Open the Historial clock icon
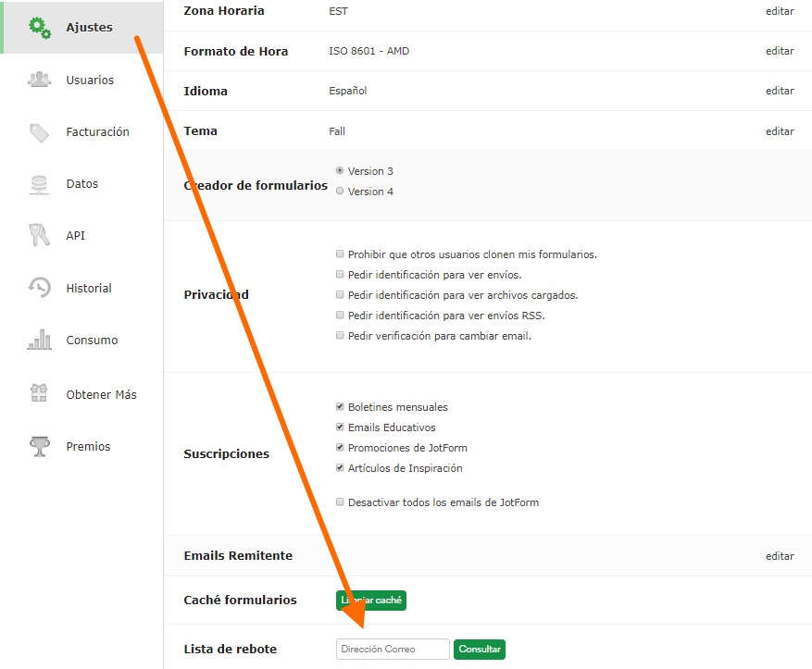This screenshot has width=812, height=669. pos(39,288)
